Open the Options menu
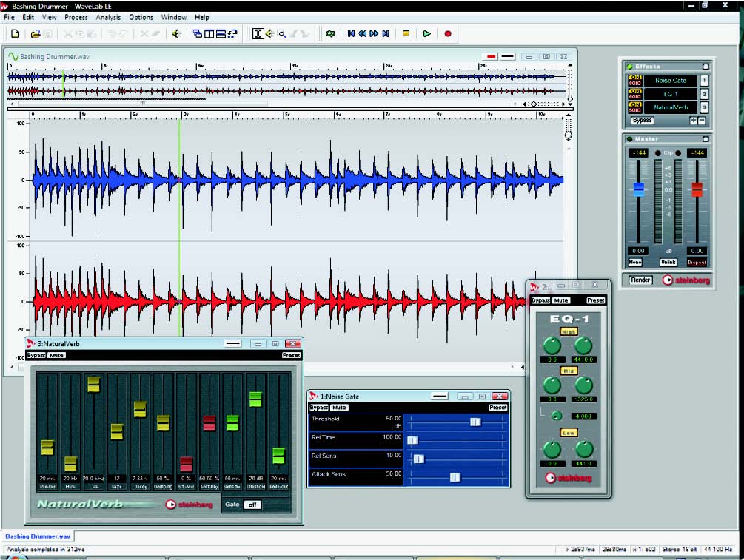Image resolution: width=744 pixels, height=560 pixels. [141, 17]
